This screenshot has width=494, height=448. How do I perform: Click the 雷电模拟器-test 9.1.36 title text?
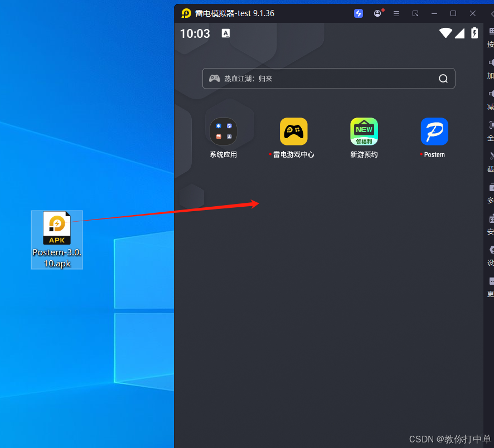point(234,13)
